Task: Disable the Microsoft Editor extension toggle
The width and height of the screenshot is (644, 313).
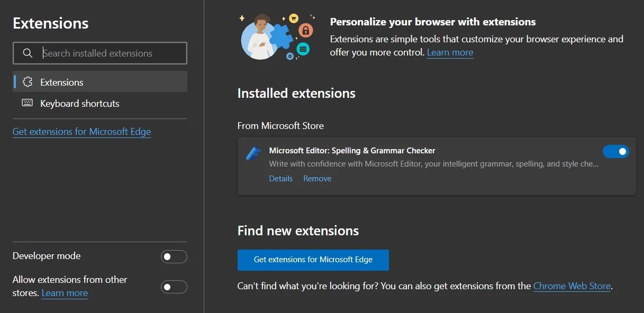Action: 615,151
